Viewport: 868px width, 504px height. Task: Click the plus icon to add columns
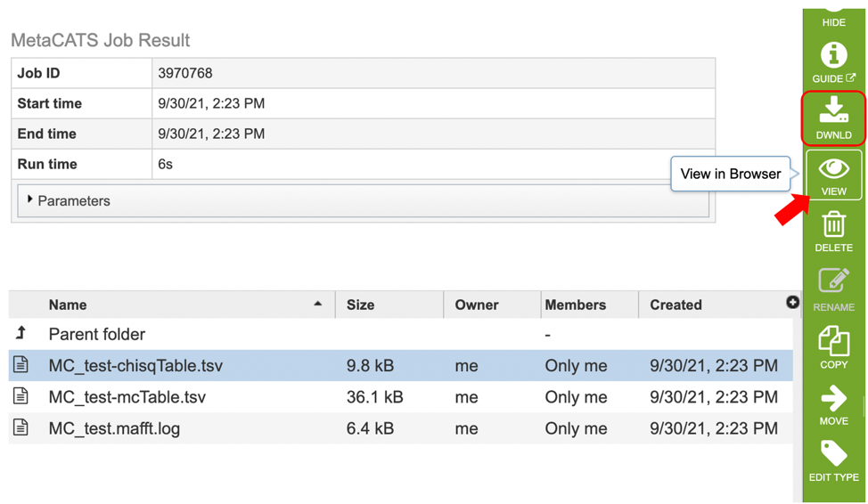[x=792, y=303]
